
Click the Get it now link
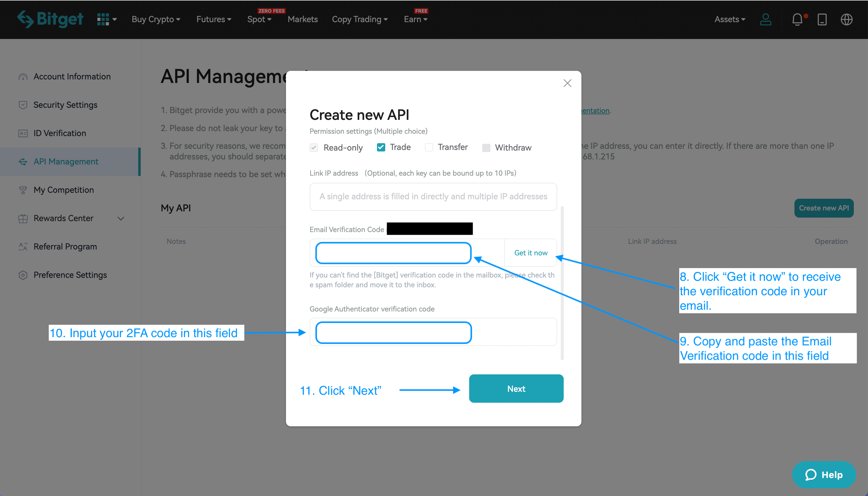pyautogui.click(x=531, y=253)
